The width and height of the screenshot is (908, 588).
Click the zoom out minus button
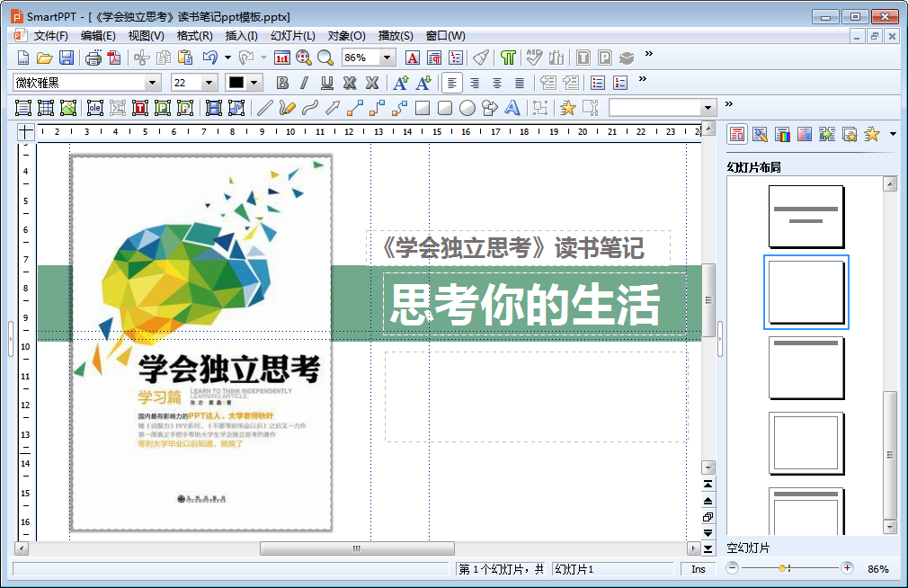tap(732, 568)
